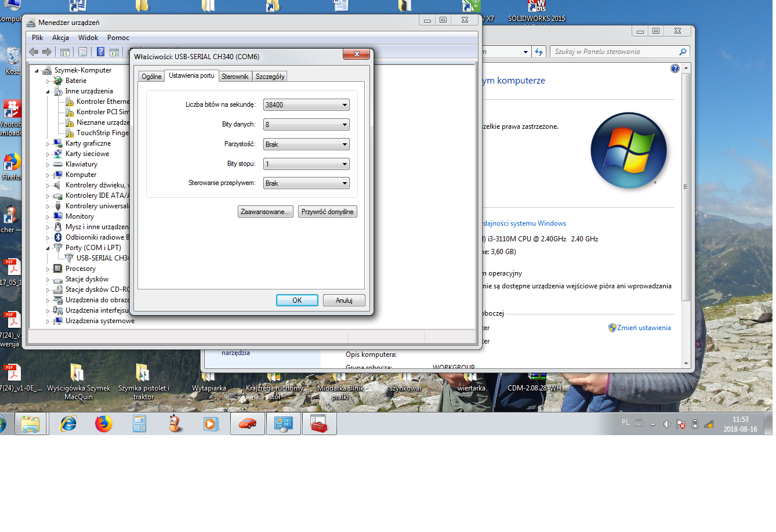This screenshot has height=532, width=776.
Task: Click the Anuluj button
Action: click(x=344, y=300)
